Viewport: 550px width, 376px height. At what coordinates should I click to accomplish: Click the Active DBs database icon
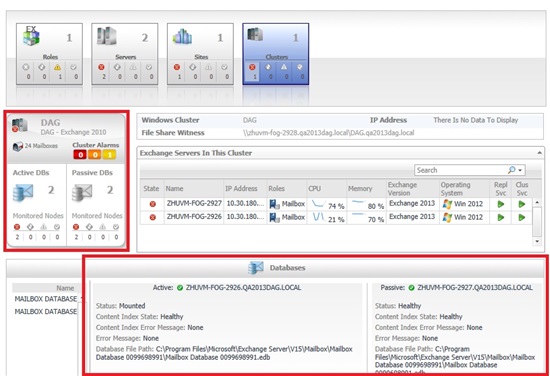(23, 192)
